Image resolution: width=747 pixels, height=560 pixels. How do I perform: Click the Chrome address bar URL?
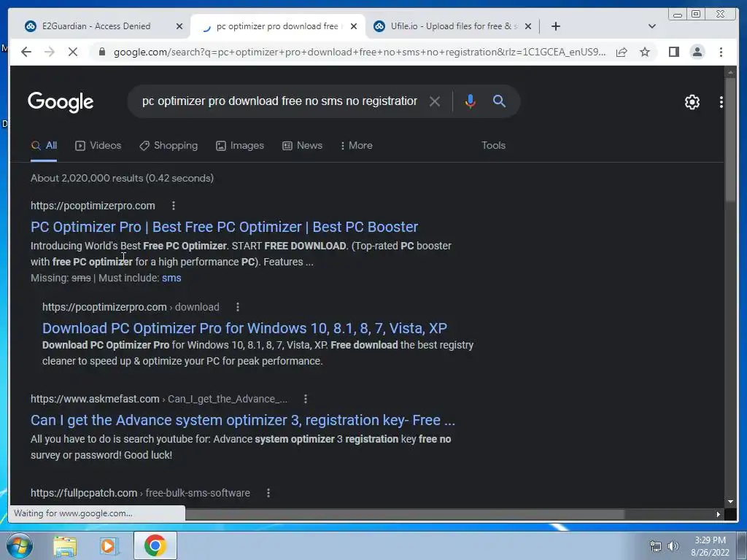coord(360,52)
